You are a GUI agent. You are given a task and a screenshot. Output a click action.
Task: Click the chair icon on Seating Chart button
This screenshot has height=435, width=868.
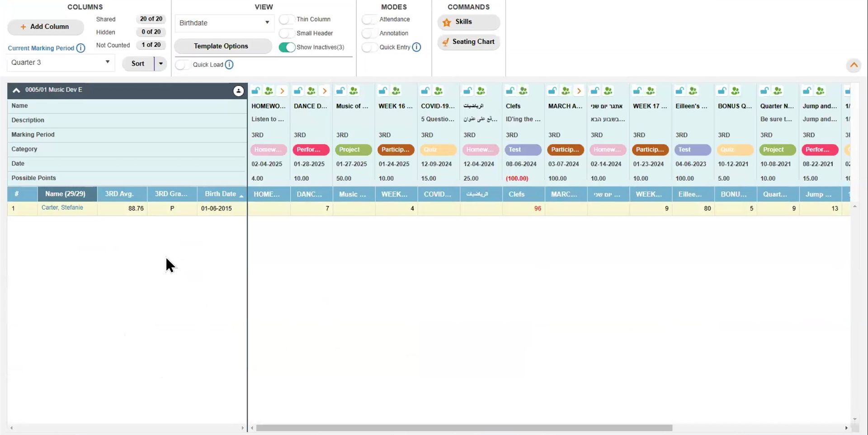445,42
